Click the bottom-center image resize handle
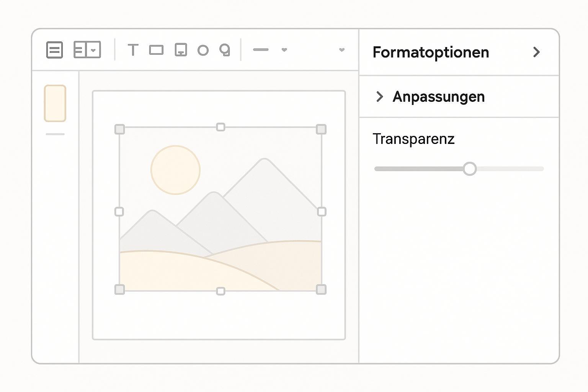Image resolution: width=588 pixels, height=392 pixels. (x=220, y=291)
